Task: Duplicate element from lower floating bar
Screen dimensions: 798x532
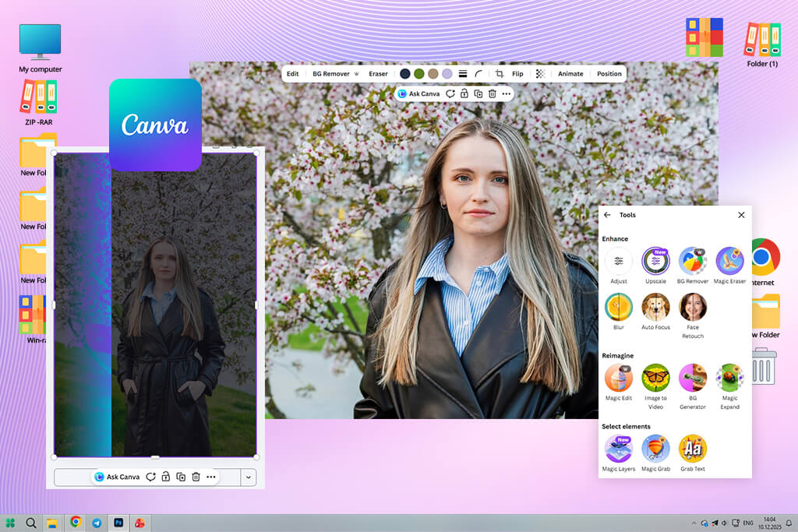Action: [x=181, y=477]
